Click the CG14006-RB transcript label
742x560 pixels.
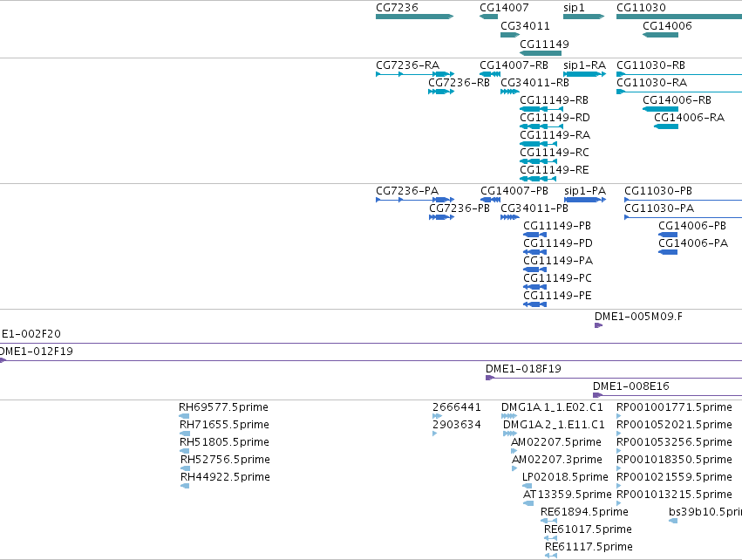[x=677, y=100]
